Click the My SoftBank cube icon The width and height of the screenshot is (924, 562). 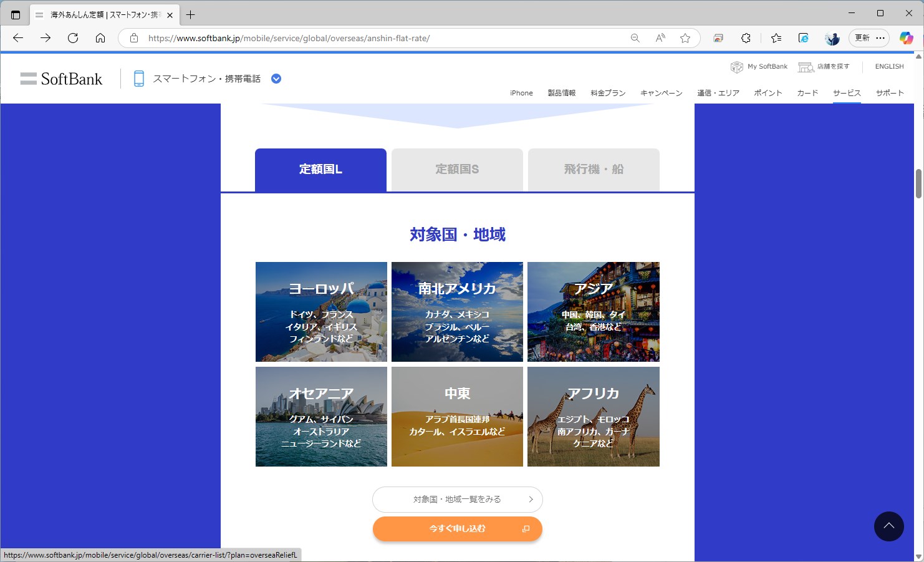pyautogui.click(x=736, y=66)
